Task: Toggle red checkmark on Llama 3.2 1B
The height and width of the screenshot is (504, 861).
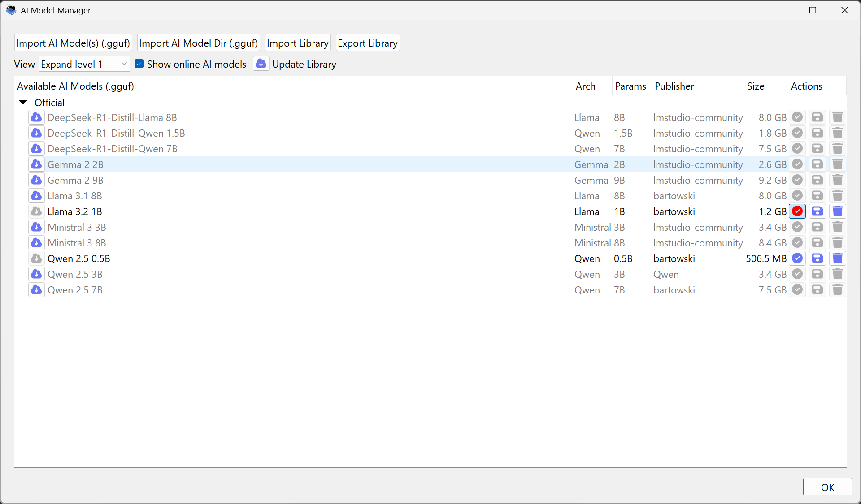Action: 797,211
